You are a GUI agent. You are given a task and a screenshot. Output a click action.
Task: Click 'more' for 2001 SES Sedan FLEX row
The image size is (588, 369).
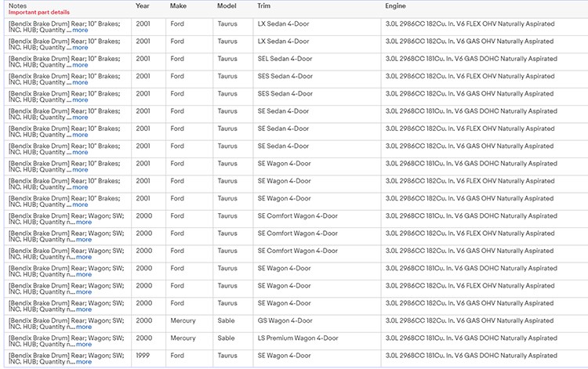(80, 82)
